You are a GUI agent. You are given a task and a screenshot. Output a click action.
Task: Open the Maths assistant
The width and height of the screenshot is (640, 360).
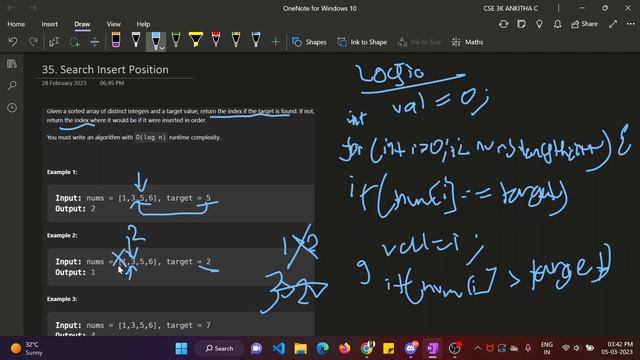467,42
